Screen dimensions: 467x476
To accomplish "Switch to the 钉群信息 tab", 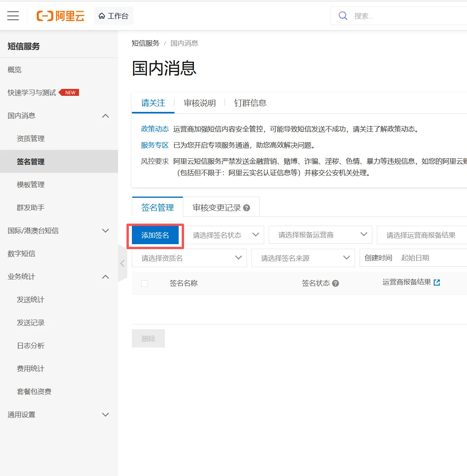I will pyautogui.click(x=250, y=103).
